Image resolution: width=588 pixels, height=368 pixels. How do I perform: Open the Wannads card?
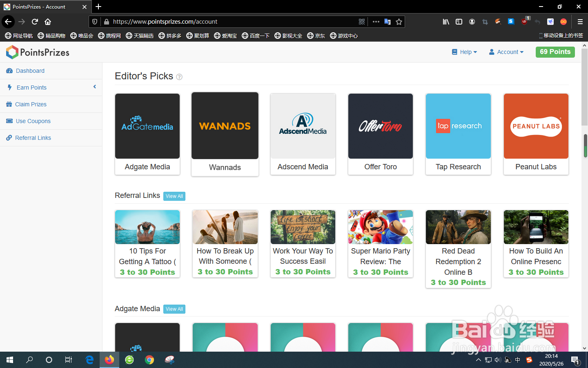(x=225, y=134)
